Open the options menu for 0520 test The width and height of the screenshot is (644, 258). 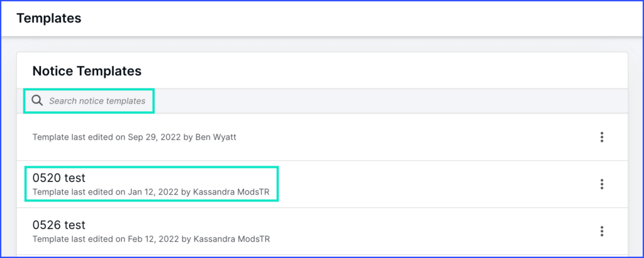(602, 184)
